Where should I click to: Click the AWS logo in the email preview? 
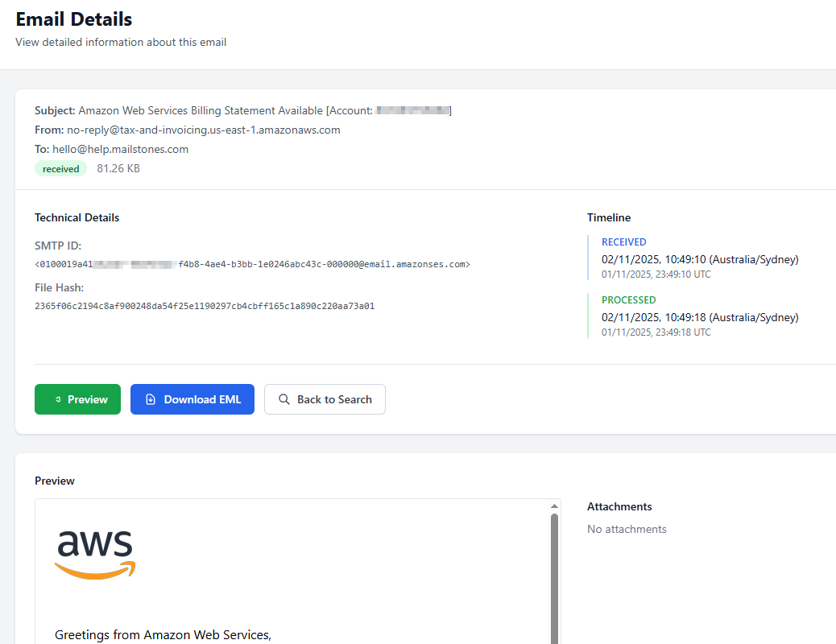coord(95,552)
